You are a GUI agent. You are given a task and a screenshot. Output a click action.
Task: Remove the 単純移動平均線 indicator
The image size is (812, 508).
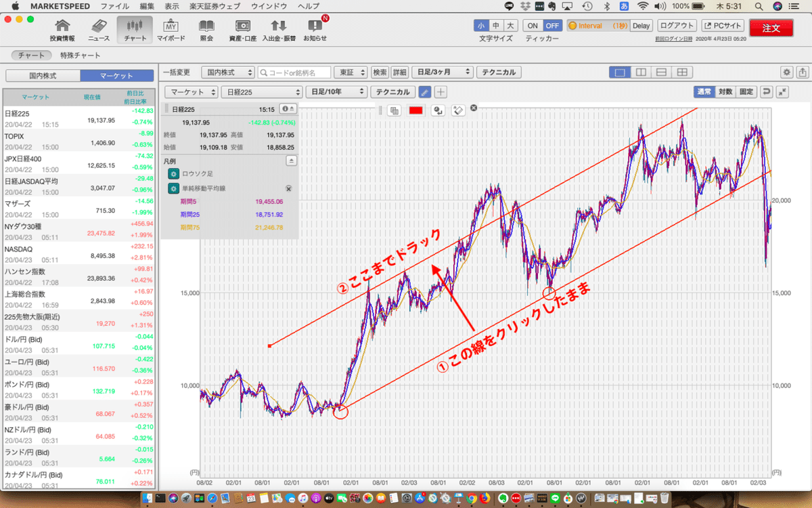click(288, 189)
